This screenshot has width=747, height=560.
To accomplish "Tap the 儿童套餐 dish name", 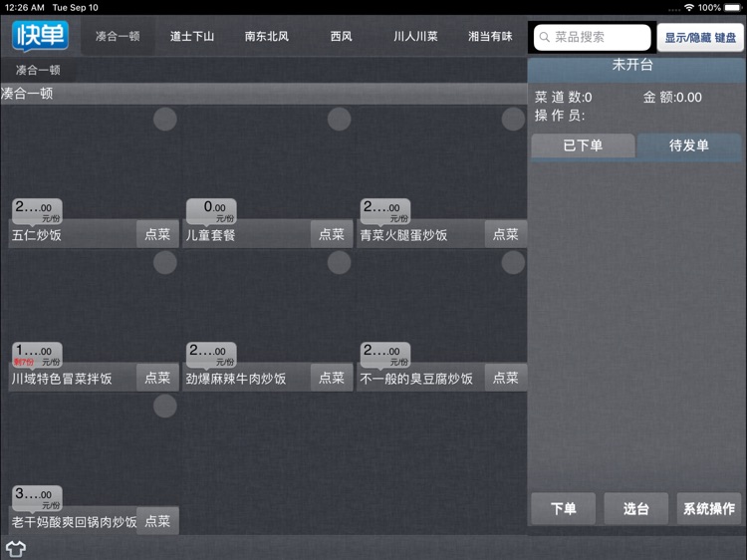I will (x=210, y=235).
